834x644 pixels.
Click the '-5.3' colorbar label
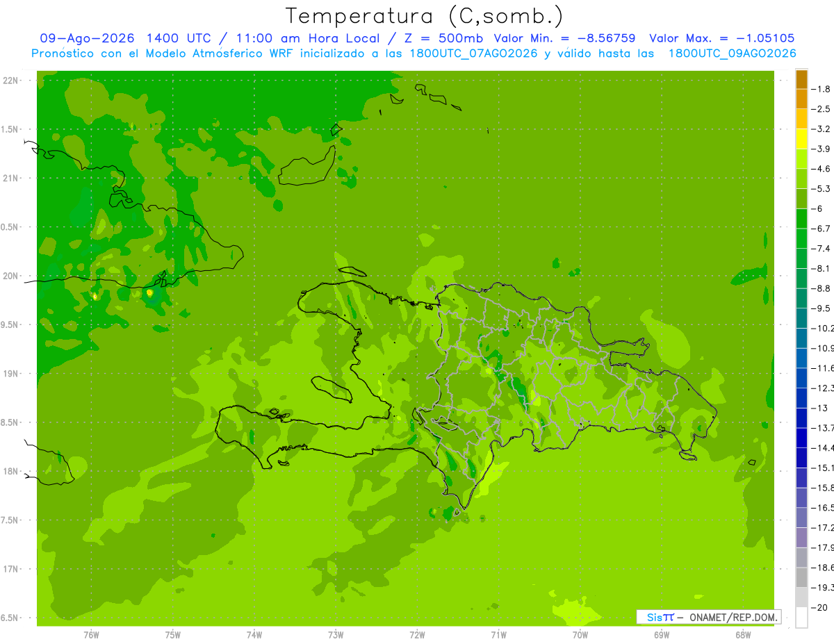(x=822, y=189)
